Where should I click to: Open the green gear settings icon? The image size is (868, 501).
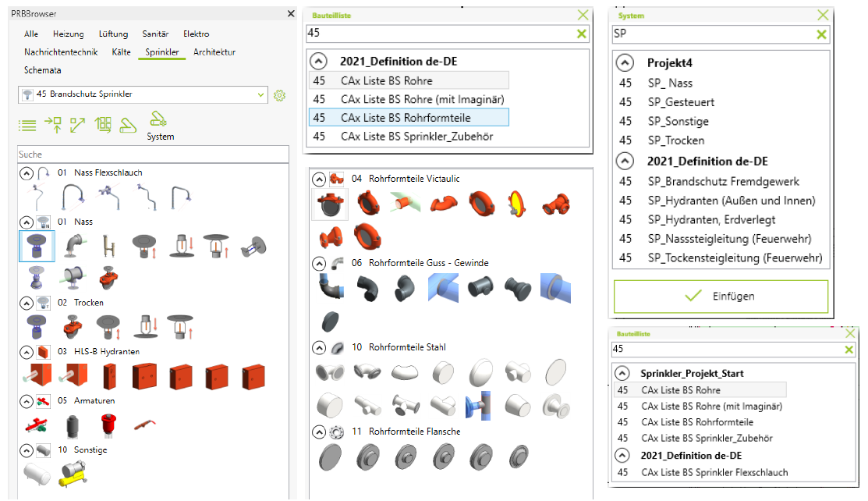point(279,95)
